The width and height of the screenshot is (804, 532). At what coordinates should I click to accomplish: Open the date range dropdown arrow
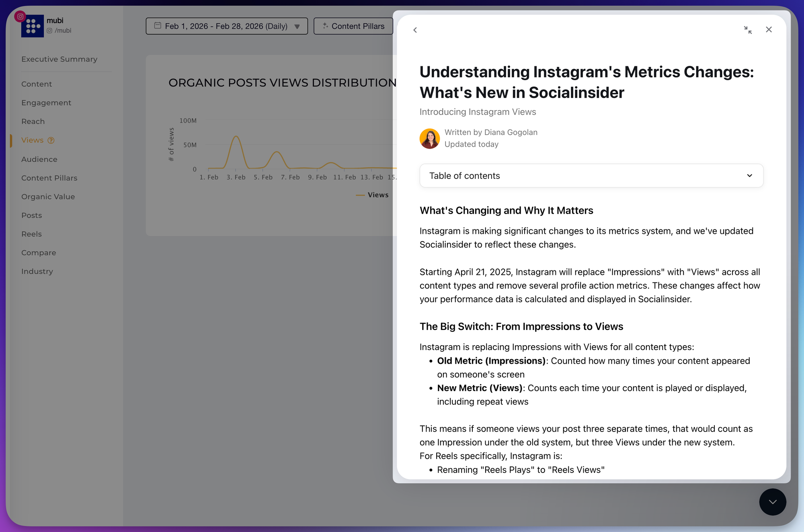click(x=297, y=27)
